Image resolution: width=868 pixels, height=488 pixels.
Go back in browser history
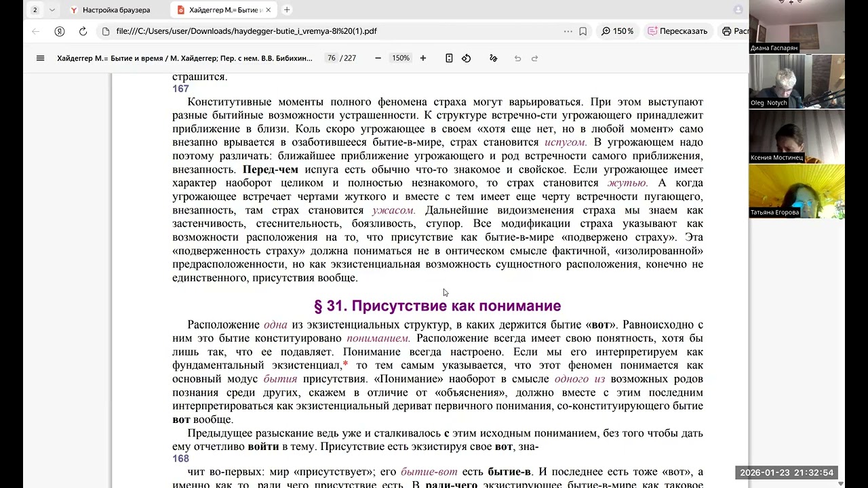pyautogui.click(x=36, y=31)
